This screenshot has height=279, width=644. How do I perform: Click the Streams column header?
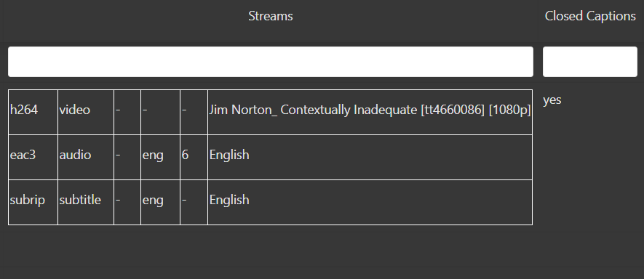coord(270,16)
